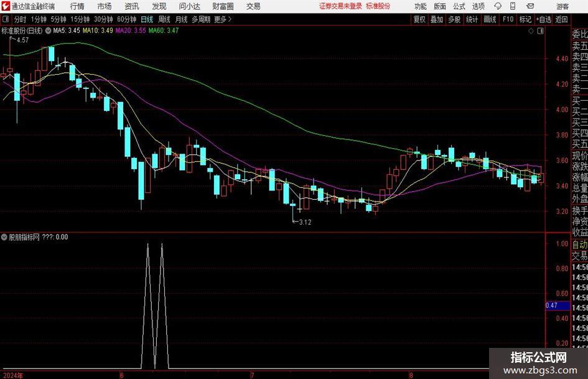Switch to 15分钟 period tab

(x=80, y=19)
